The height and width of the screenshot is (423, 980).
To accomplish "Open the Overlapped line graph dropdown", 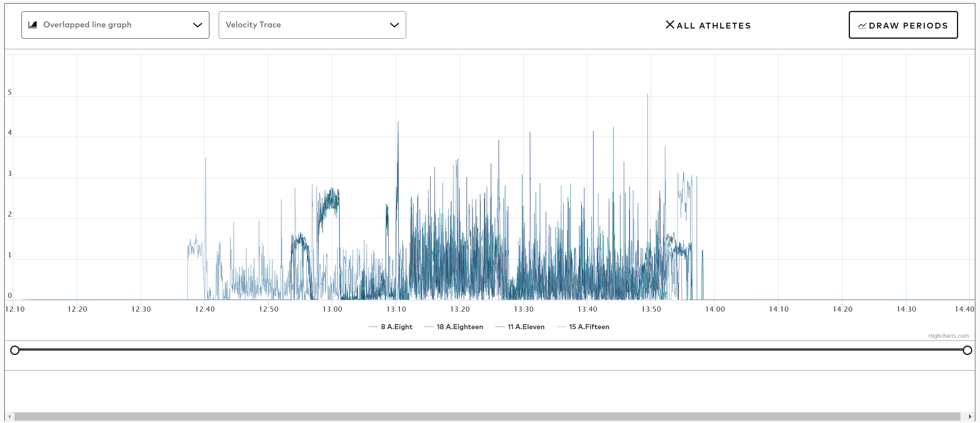I will [x=115, y=25].
